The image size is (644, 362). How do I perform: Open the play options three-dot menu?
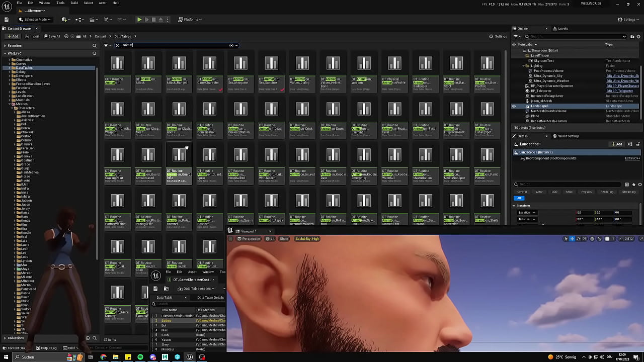(168, 20)
